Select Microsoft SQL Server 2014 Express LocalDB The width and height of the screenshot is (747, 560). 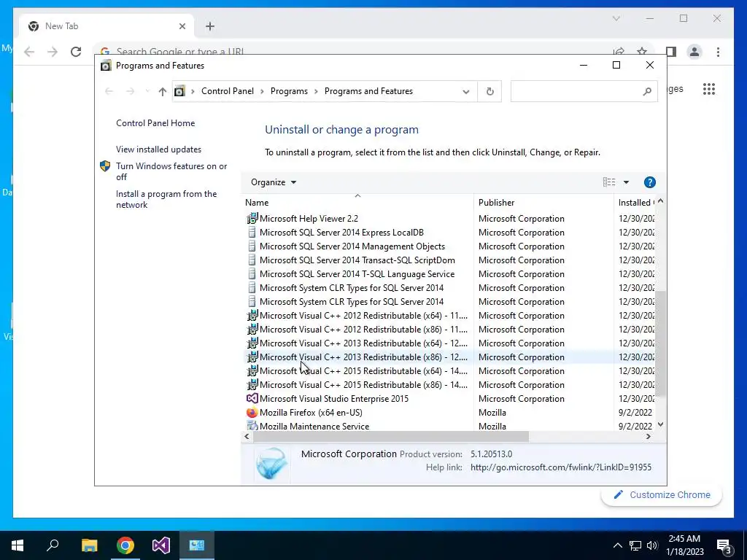pyautogui.click(x=341, y=233)
